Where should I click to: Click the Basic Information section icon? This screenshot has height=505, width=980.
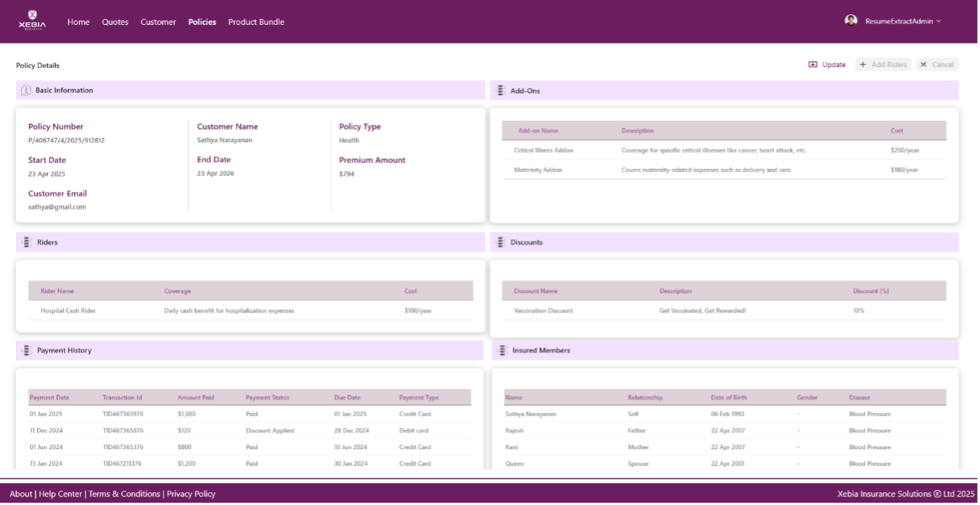pyautogui.click(x=26, y=91)
